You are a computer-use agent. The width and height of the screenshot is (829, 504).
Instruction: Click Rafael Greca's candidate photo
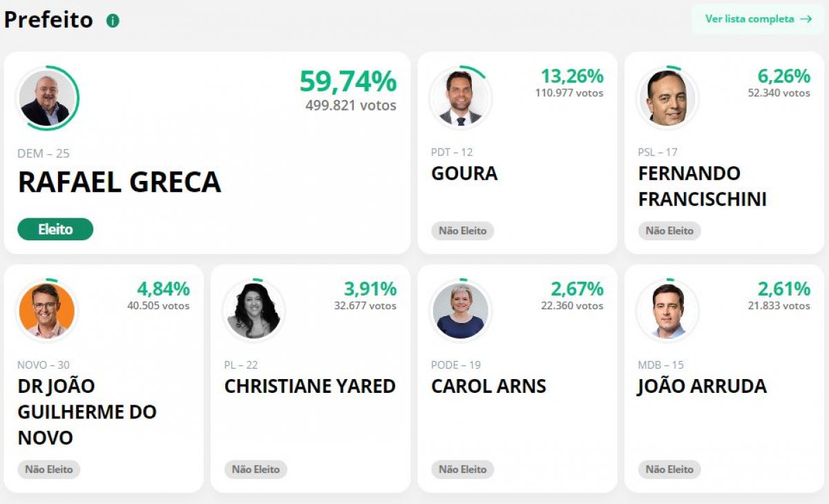[46, 99]
